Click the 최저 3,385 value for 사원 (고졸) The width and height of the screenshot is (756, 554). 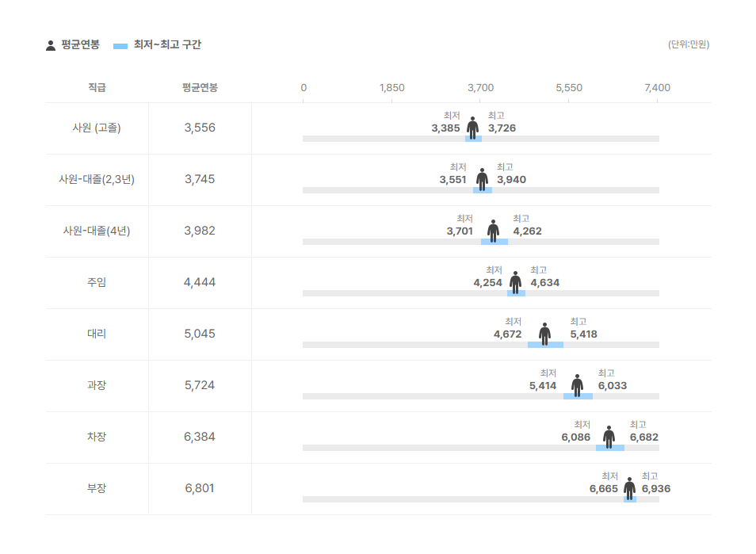pos(445,128)
